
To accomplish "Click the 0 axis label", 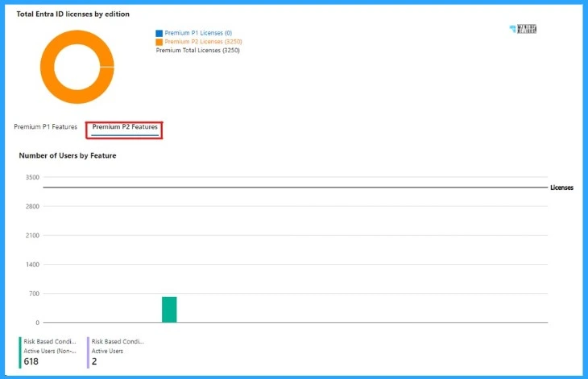I will (38, 323).
